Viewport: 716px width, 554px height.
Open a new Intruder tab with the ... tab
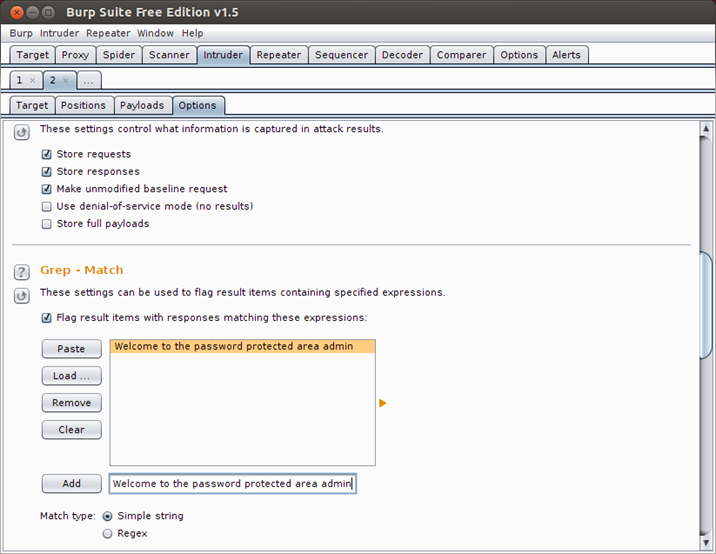[x=88, y=80]
